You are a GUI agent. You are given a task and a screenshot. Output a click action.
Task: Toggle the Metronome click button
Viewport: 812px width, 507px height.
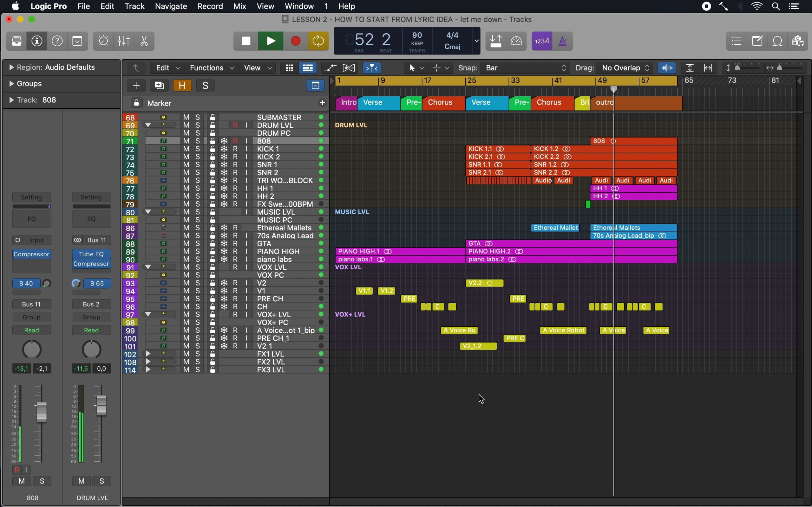tap(563, 41)
